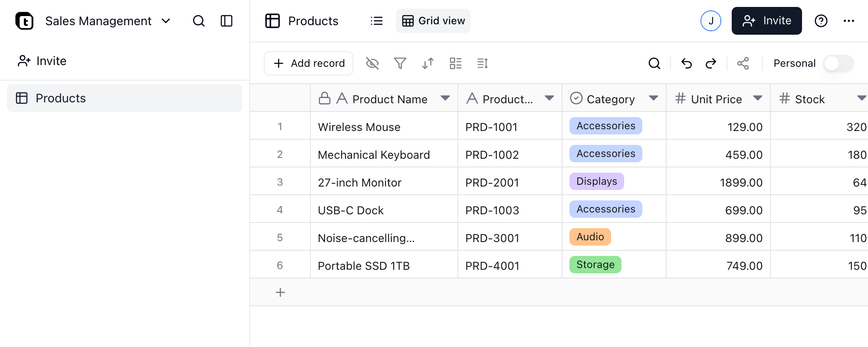The image size is (868, 347).
Task: Open the Stock column dropdown
Action: pyautogui.click(x=862, y=98)
